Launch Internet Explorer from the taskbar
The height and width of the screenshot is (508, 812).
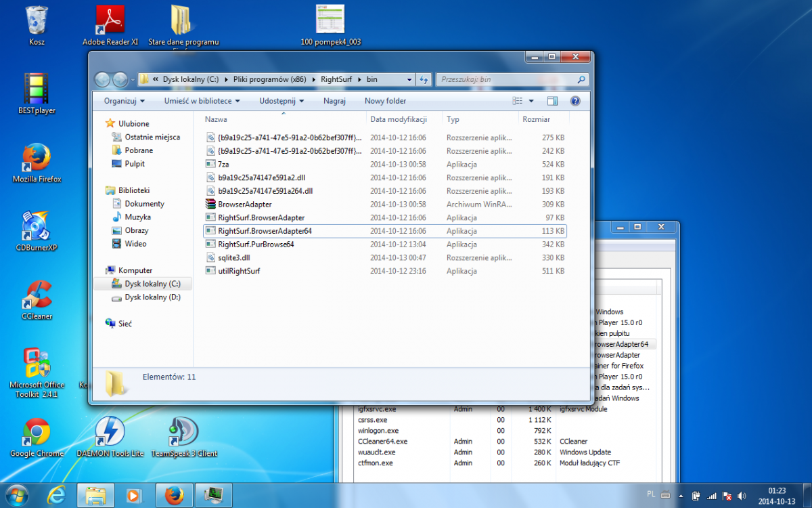(57, 496)
